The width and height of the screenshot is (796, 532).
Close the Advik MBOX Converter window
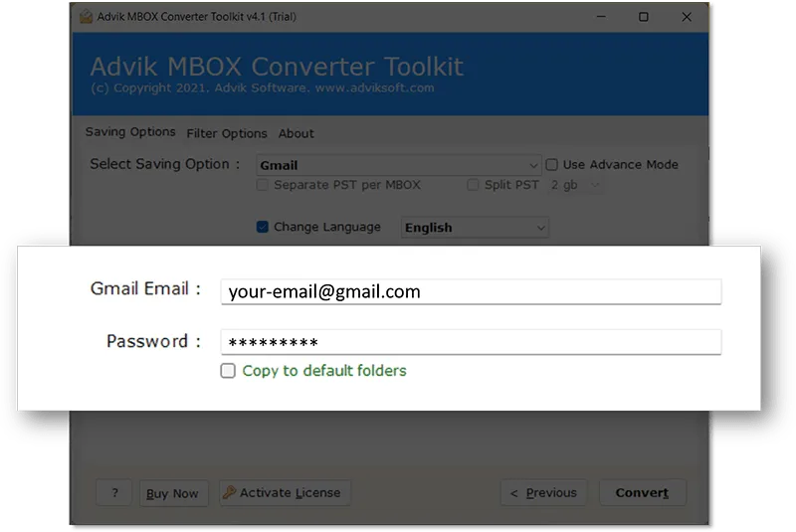coord(687,17)
